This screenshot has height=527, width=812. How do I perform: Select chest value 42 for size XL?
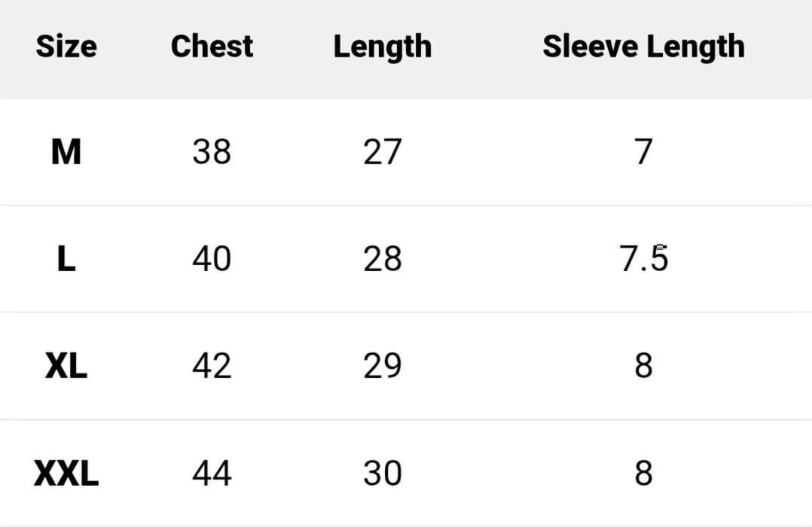pos(212,367)
